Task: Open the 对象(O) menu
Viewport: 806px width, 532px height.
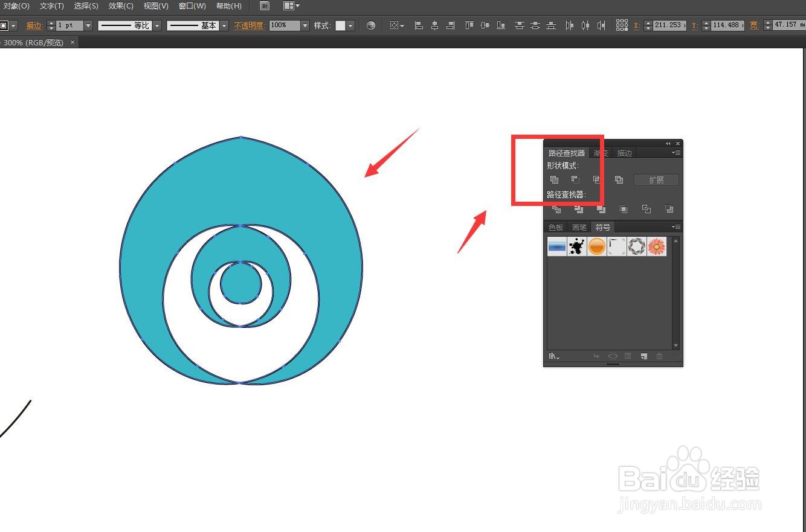Action: pos(16,6)
